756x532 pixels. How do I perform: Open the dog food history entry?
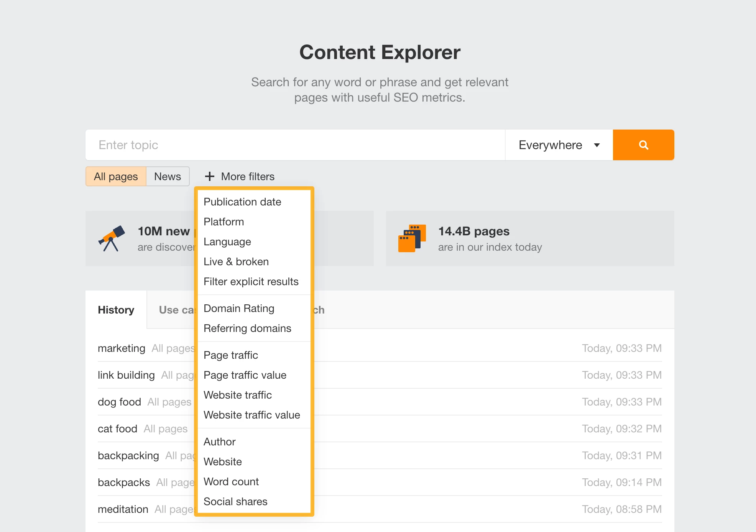pyautogui.click(x=119, y=402)
